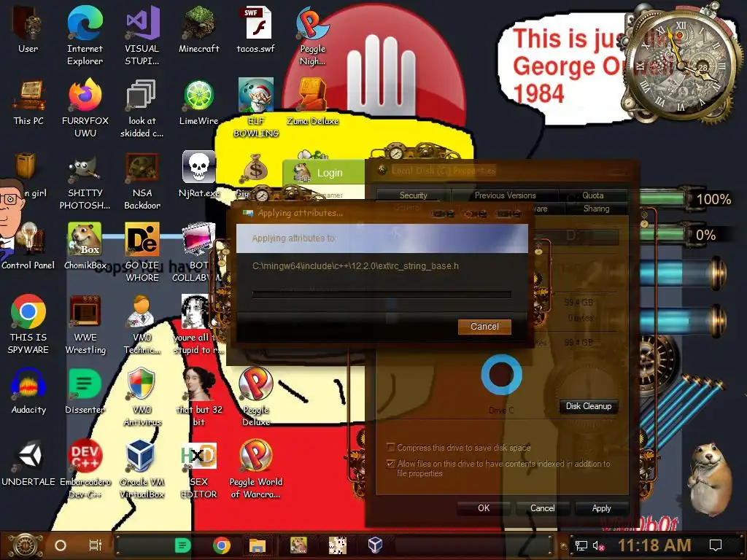Open WWE Wrestling shortcut
This screenshot has height=560, width=747.
tap(85, 324)
